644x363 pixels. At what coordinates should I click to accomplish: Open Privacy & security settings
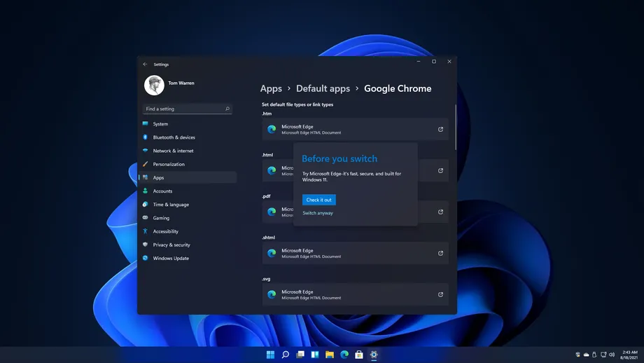171,245
